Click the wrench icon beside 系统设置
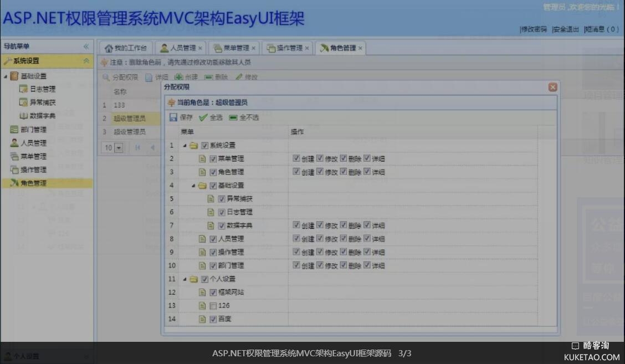The width and height of the screenshot is (625, 364). (x=8, y=60)
